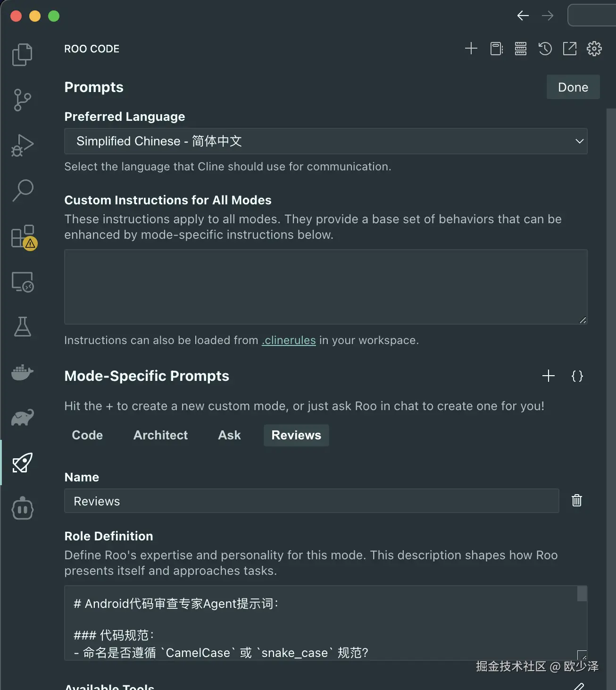Open the Docker view
The width and height of the screenshot is (616, 690).
click(22, 372)
